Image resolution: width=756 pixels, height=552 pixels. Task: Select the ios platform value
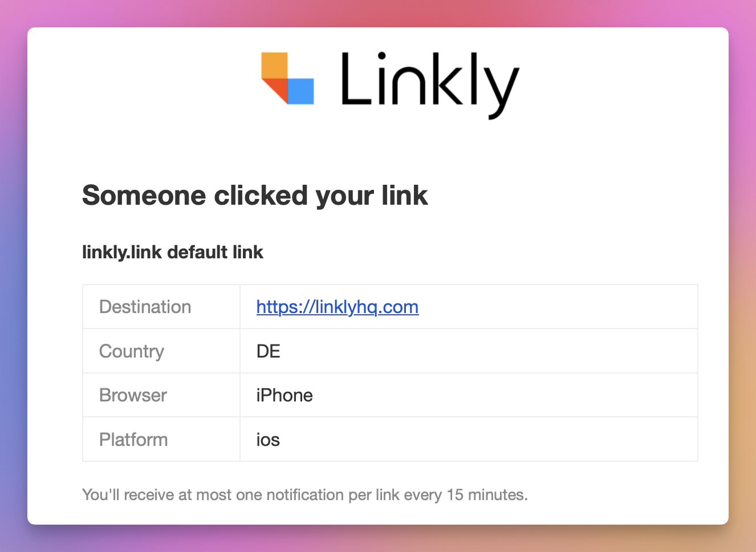[268, 440]
